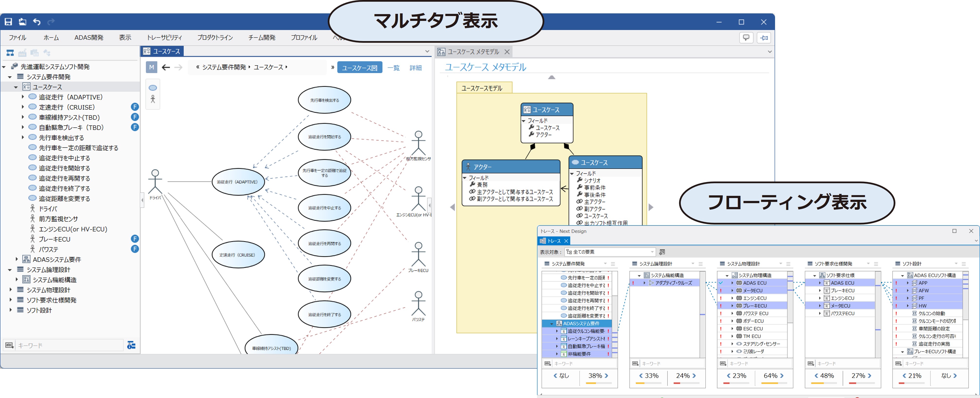Click the right triangle arrow of metamodel view
Viewport: 980px width, 398px height.
(x=651, y=207)
